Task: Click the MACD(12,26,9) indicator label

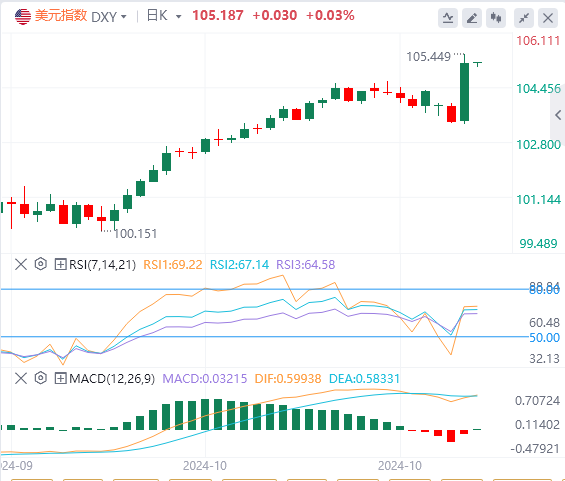Action: point(112,378)
